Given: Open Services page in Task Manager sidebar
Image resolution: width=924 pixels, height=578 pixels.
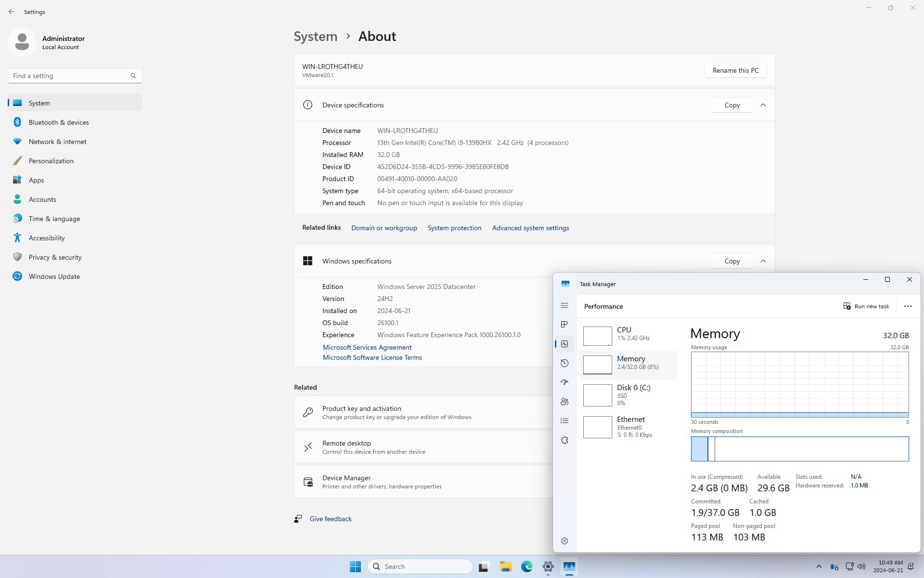Looking at the screenshot, I should coord(565,440).
